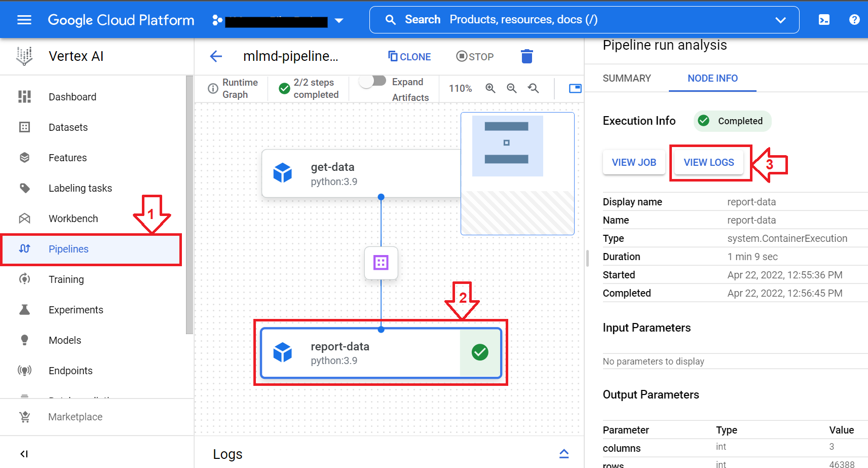
Task: Clone the pipeline run
Action: click(409, 57)
